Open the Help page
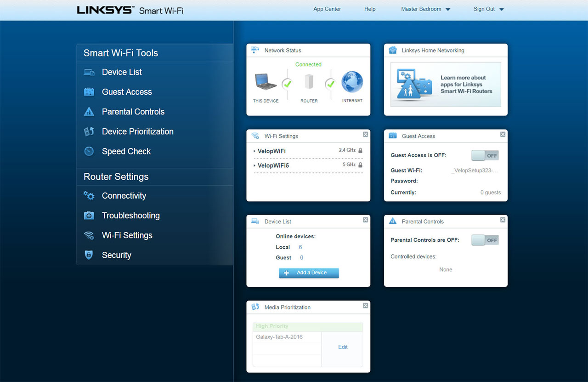This screenshot has width=588, height=382. click(x=370, y=9)
